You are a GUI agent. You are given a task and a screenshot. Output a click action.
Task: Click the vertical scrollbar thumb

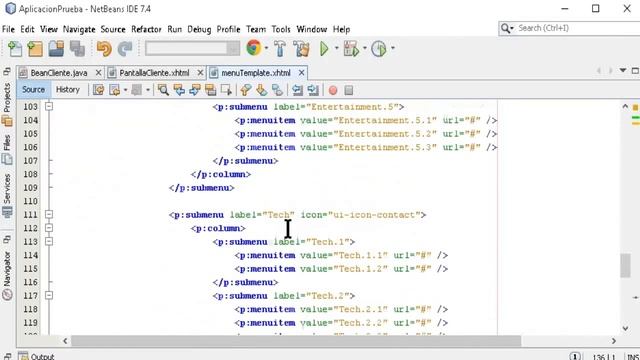click(625, 265)
